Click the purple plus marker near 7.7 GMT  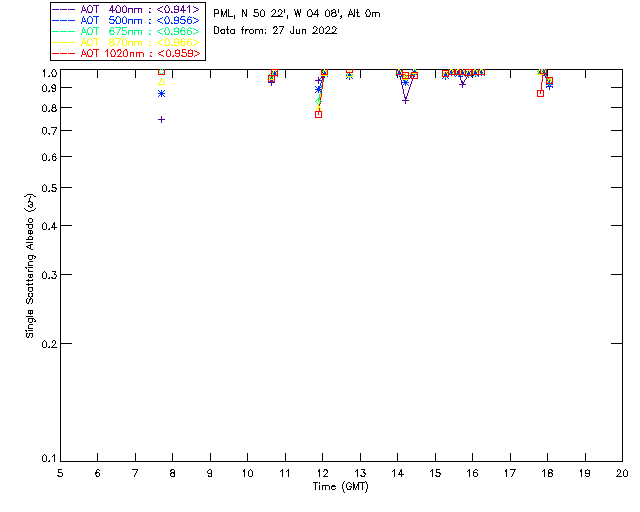(161, 119)
